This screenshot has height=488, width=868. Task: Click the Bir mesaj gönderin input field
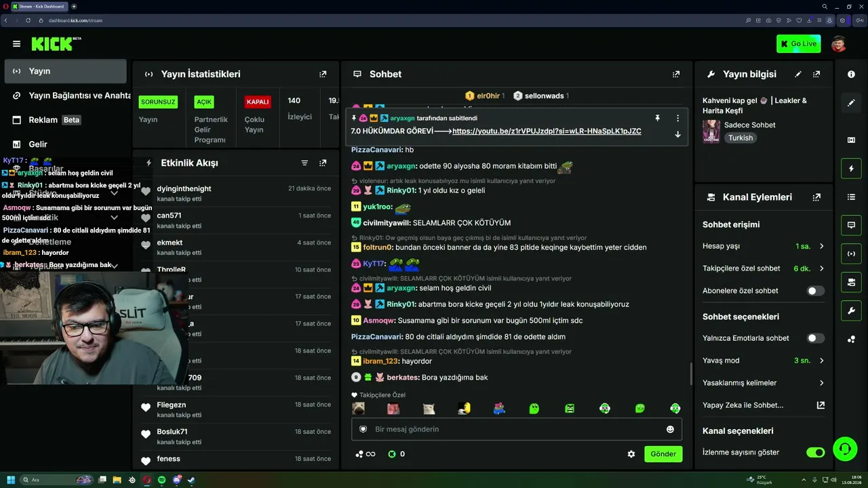pyautogui.click(x=517, y=429)
